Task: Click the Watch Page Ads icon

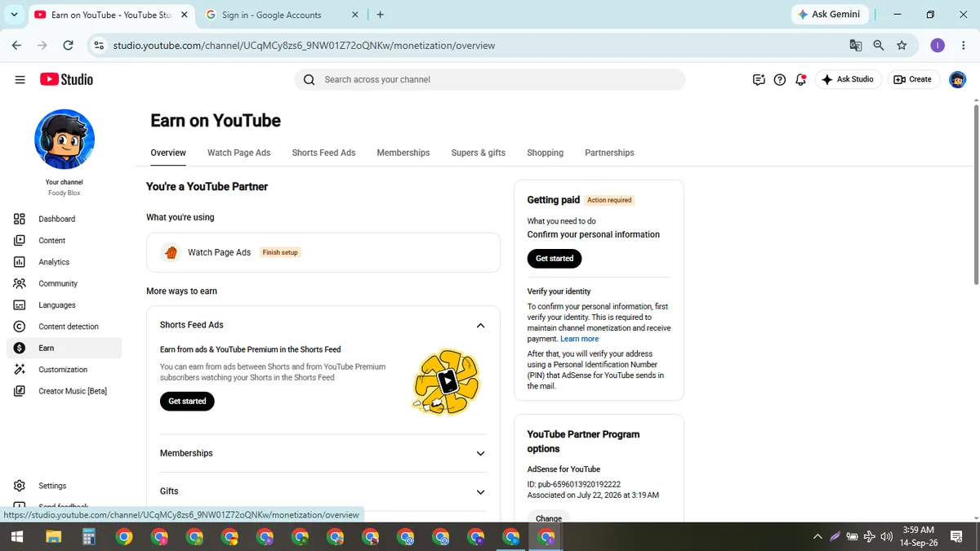Action: pos(171,252)
